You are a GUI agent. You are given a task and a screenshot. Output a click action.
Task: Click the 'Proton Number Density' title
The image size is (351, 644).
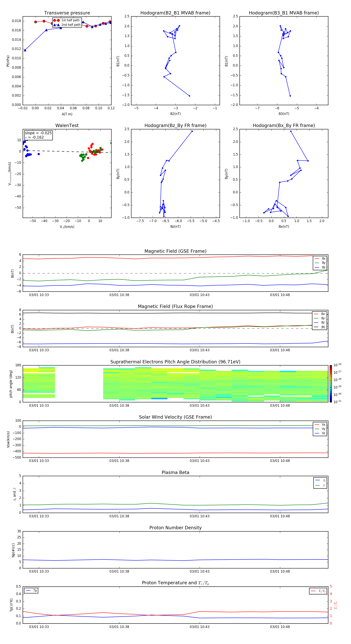tap(175, 528)
